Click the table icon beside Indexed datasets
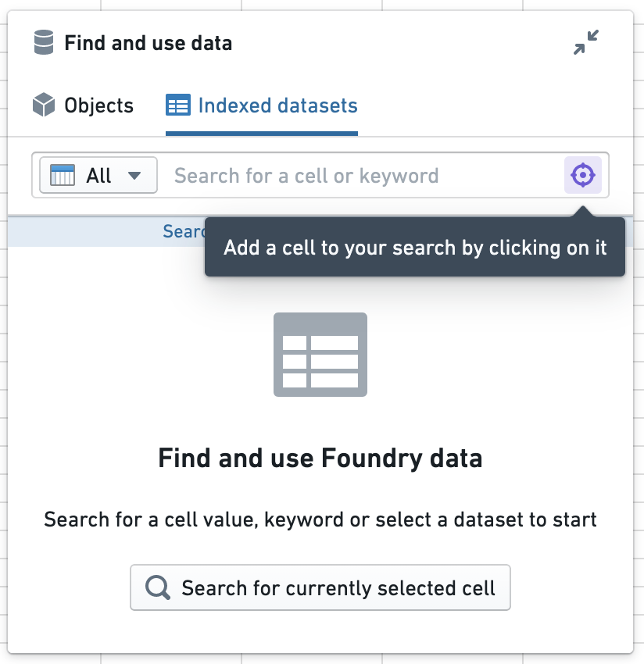 (178, 105)
